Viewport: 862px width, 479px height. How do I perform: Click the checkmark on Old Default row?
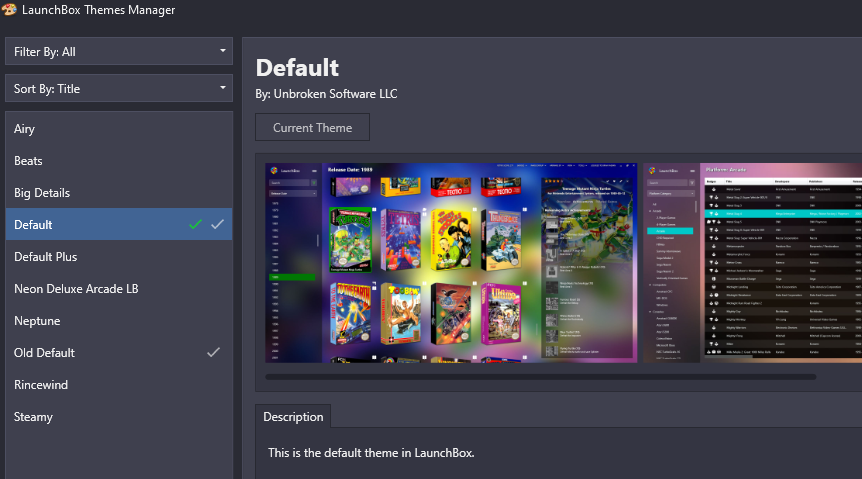point(213,352)
